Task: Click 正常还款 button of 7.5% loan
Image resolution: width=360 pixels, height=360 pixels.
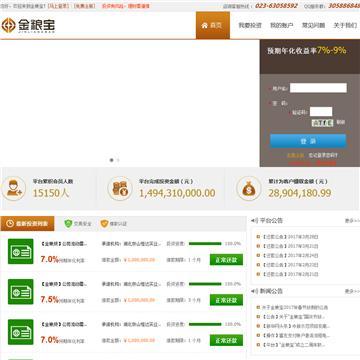Action: [226, 300]
